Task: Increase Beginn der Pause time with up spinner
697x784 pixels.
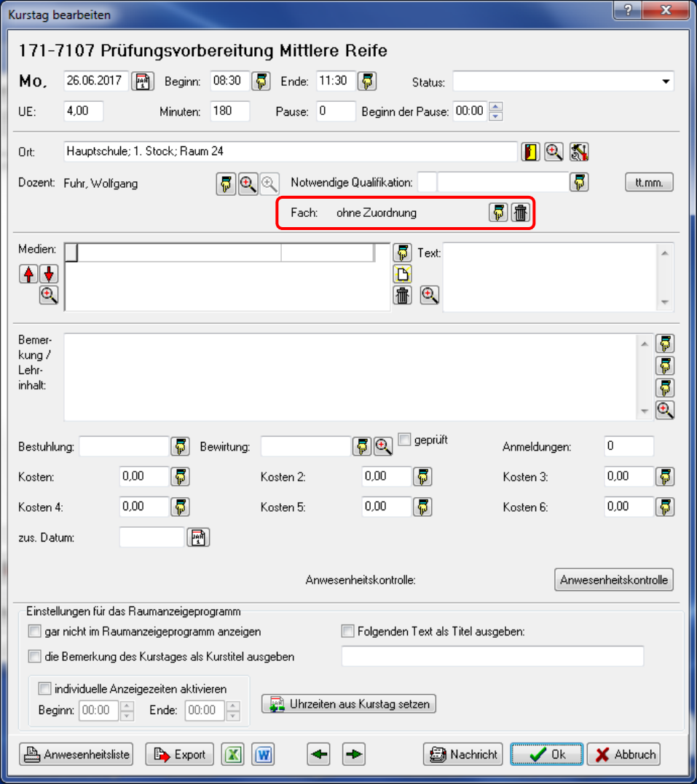Action: (x=495, y=106)
